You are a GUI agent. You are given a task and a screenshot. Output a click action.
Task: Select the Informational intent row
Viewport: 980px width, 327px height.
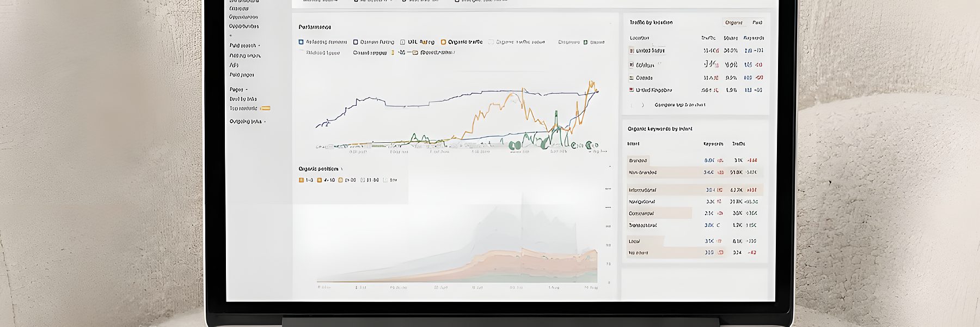point(695,190)
